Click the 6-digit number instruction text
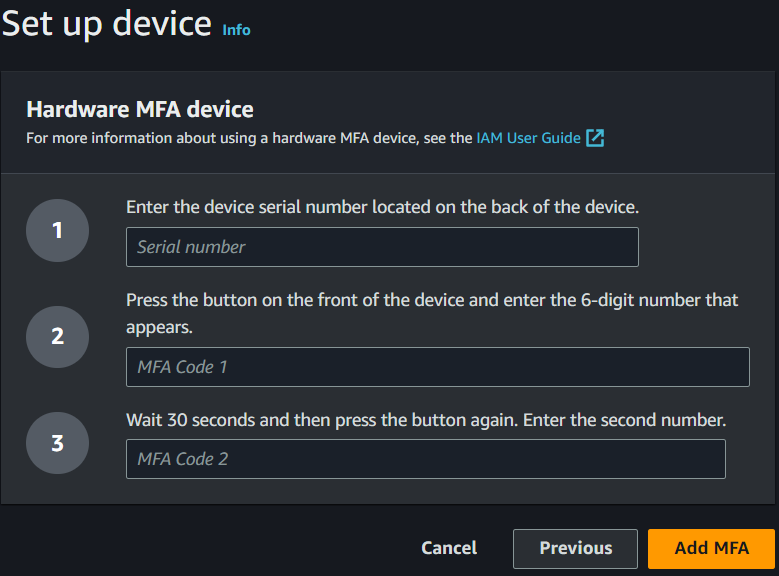This screenshot has height=576, width=779. [x=432, y=300]
